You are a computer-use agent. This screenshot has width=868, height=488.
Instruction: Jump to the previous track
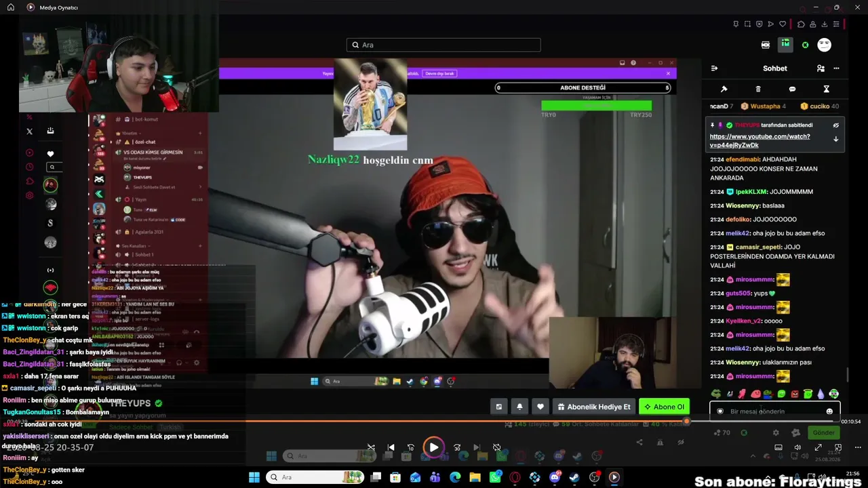click(x=391, y=447)
